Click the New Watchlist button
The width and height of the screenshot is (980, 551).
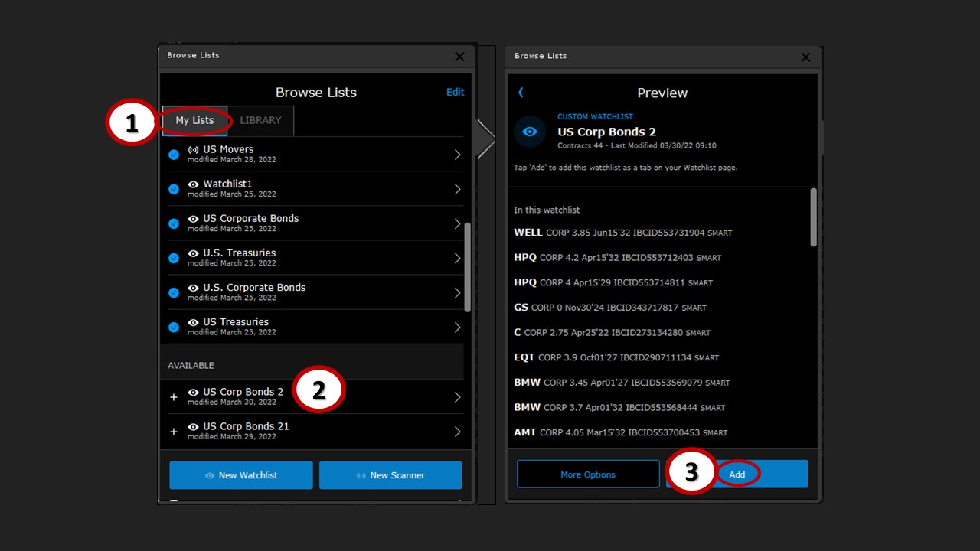pyautogui.click(x=241, y=475)
